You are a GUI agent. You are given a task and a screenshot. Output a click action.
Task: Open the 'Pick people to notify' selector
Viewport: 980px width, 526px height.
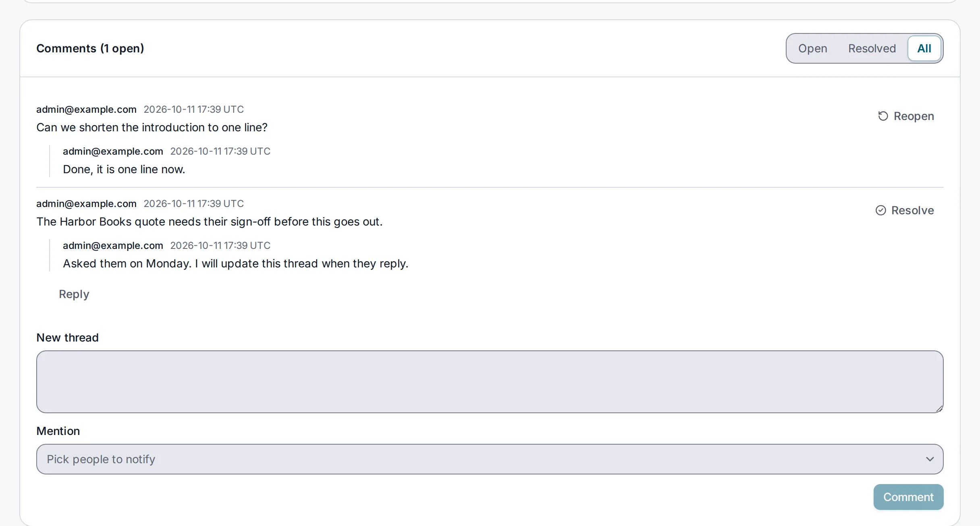coord(490,459)
